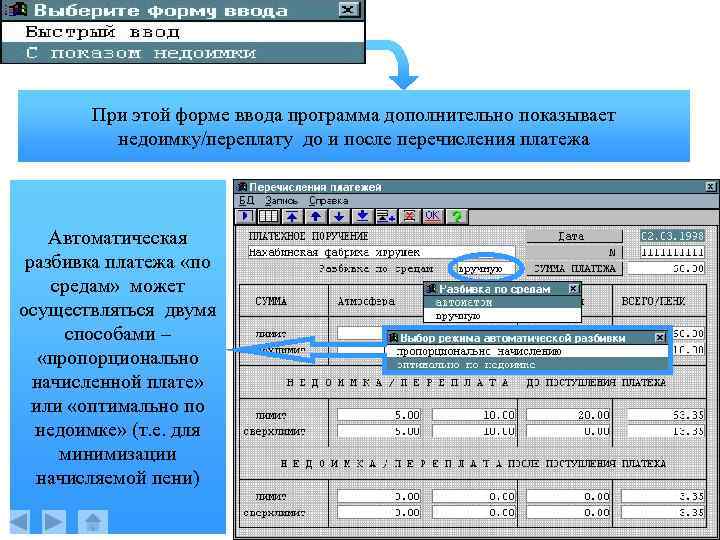Viewport: 720px width, 540px height.
Task: Click limit 5.00 cell before payment
Action: tap(379, 415)
